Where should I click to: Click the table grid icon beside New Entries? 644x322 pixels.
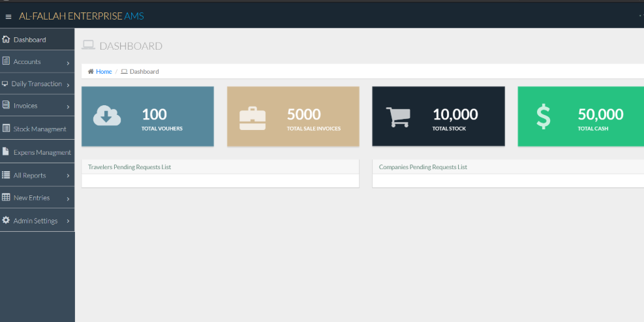7,197
